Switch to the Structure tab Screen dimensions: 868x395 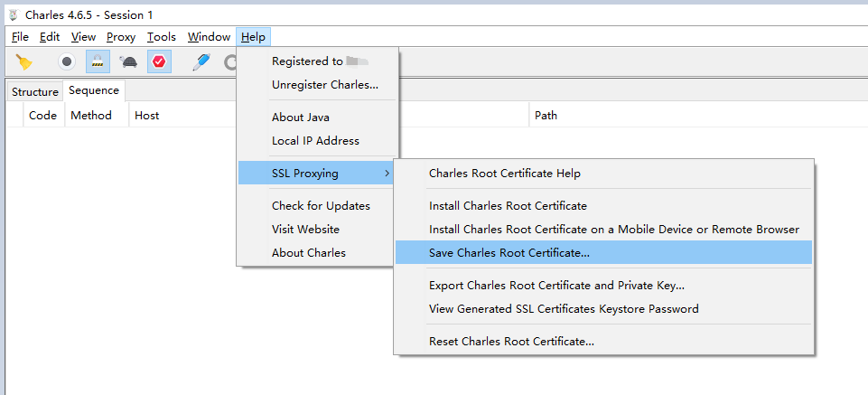point(35,92)
